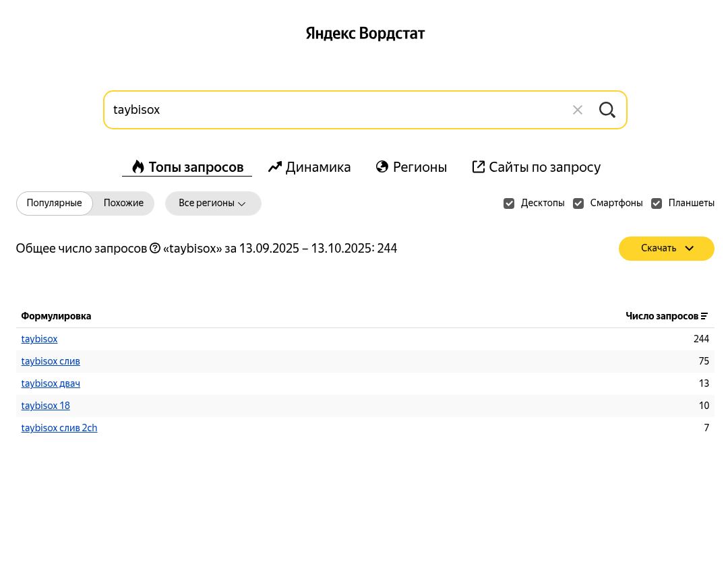Expand the Все регионы dropdown
This screenshot has height=566, width=728.
(213, 203)
